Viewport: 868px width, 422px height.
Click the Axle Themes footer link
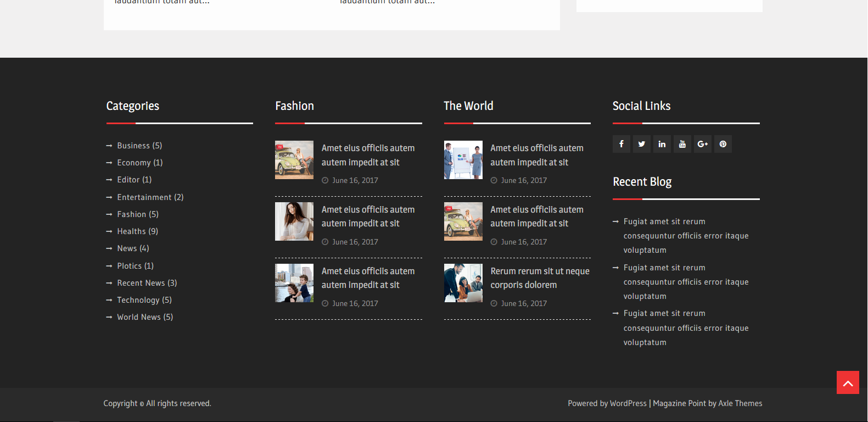pos(740,403)
